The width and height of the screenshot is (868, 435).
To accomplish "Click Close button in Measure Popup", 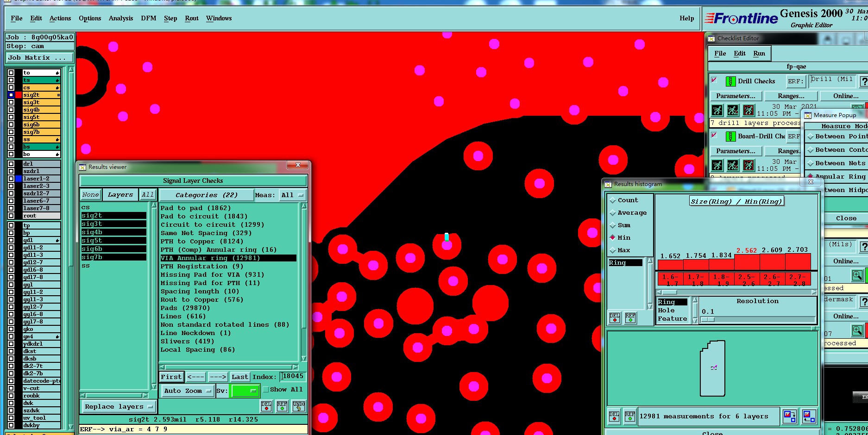I will [x=846, y=218].
